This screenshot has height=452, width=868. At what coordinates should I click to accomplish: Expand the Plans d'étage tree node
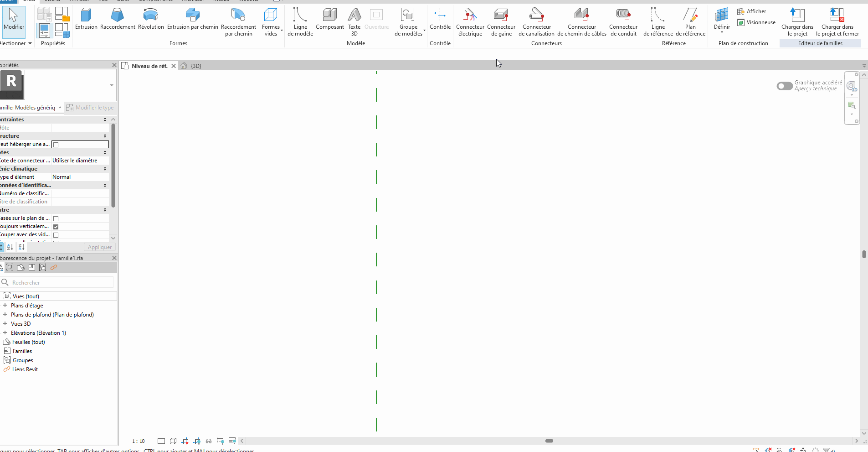pos(5,306)
